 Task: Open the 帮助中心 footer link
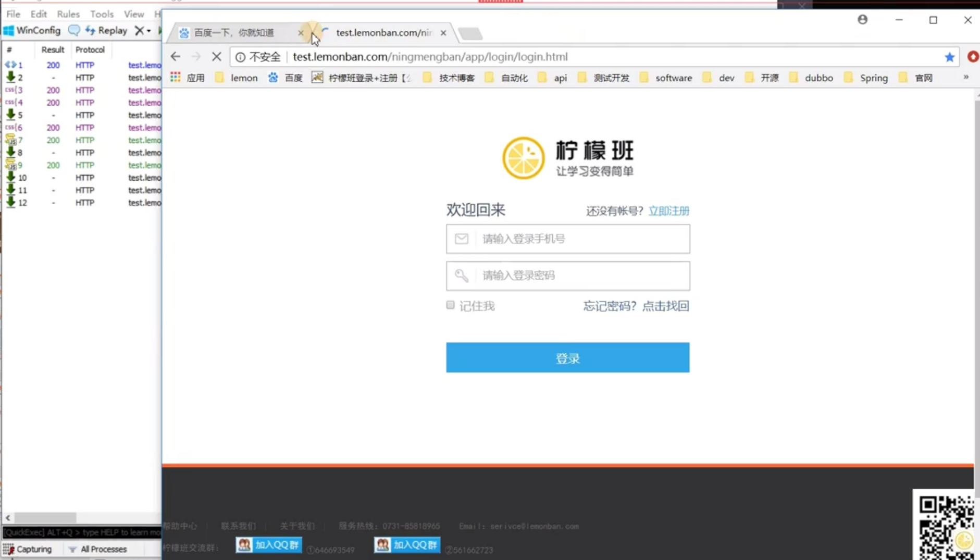click(x=180, y=526)
